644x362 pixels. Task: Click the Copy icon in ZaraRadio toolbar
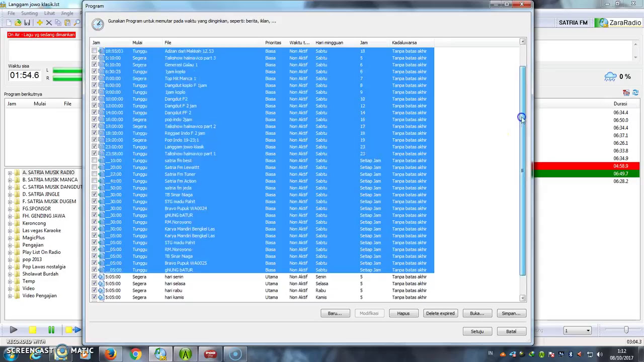(58, 23)
